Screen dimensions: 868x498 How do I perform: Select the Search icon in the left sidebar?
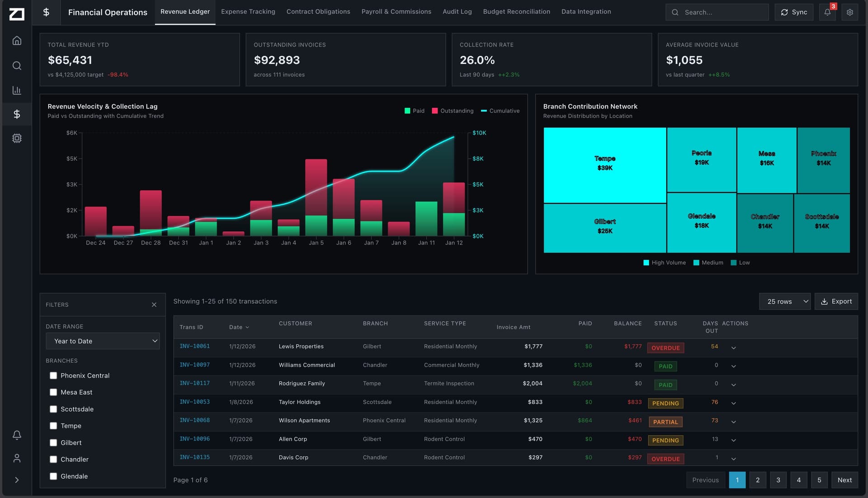point(17,66)
